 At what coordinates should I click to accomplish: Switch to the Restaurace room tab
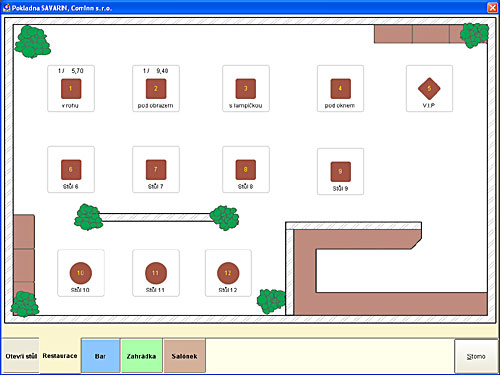[60, 356]
